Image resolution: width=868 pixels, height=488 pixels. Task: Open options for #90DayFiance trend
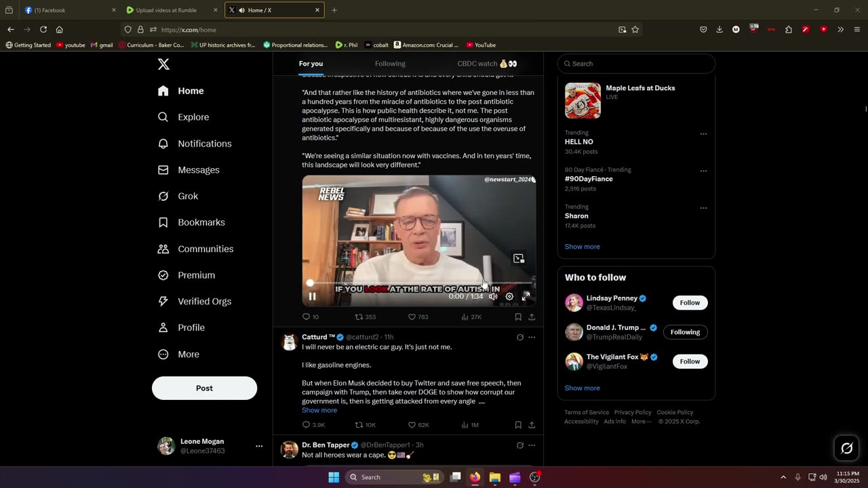[703, 171]
